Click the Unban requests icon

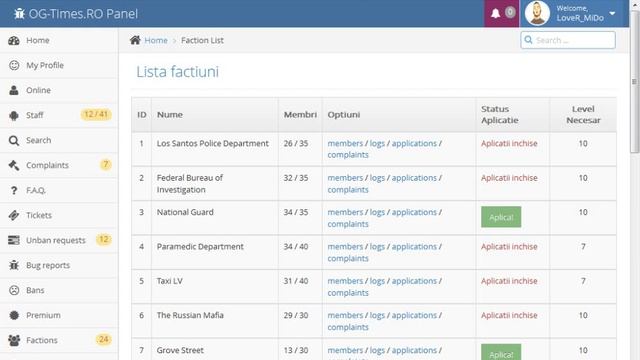[14, 240]
